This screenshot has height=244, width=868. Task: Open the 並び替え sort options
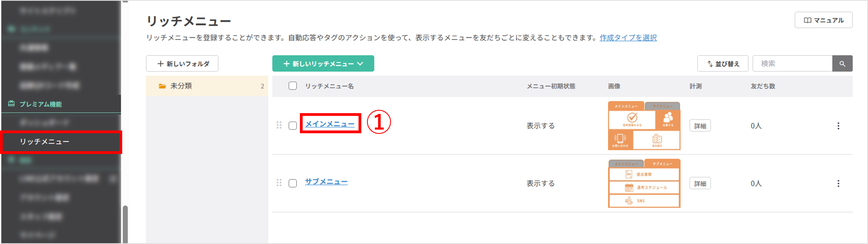723,63
